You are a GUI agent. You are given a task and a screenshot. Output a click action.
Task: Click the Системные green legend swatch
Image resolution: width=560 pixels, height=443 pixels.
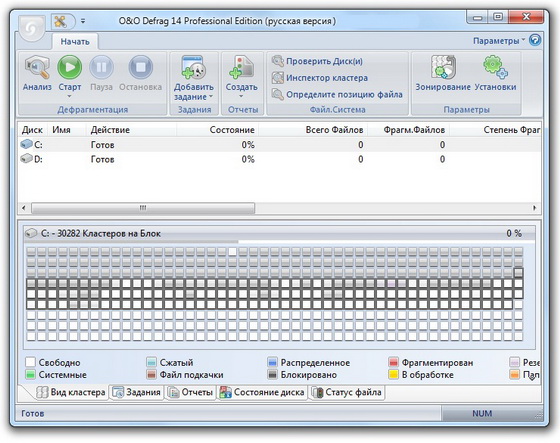click(31, 374)
